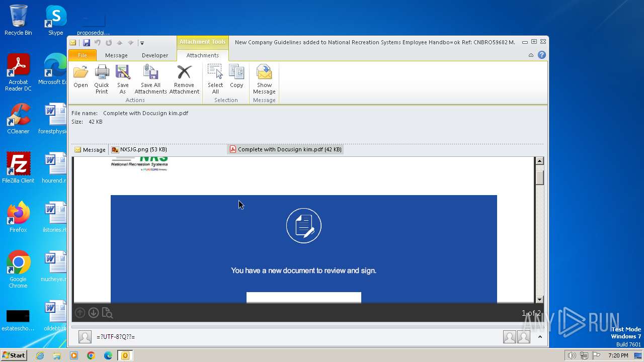Switch to Developer ribbon tab
The height and width of the screenshot is (362, 644).
point(155,55)
